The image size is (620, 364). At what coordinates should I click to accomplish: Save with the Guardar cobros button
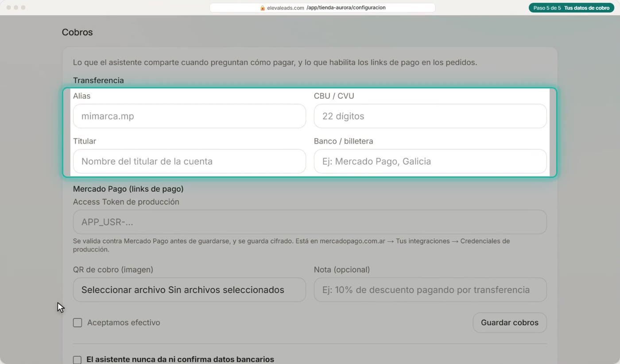point(510,323)
